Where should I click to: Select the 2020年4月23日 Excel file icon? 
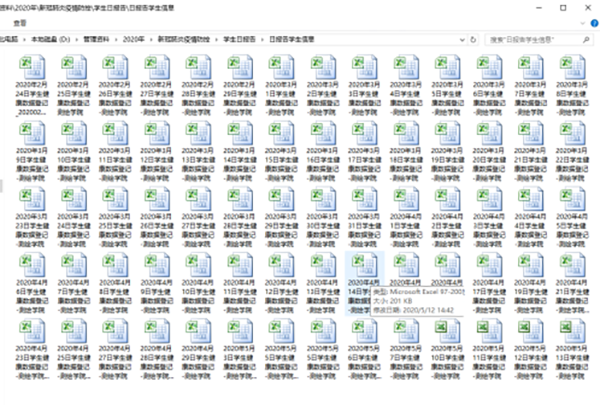(x=32, y=331)
